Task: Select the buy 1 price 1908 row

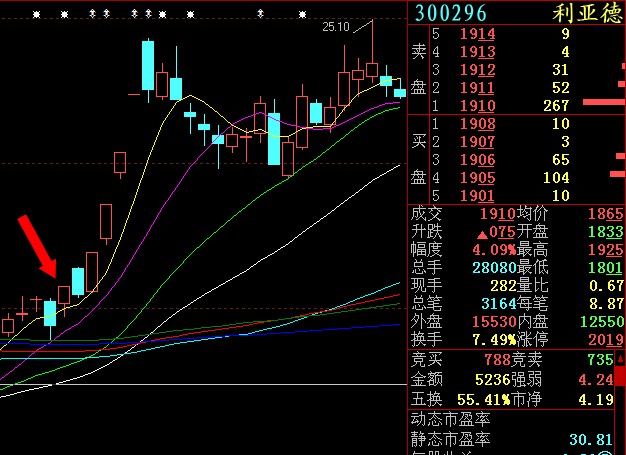Action: 477,124
